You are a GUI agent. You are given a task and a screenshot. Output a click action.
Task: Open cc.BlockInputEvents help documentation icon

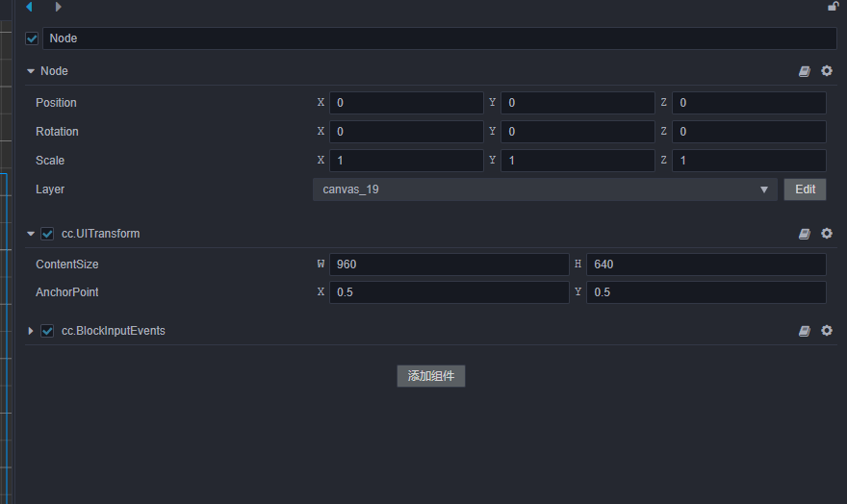click(x=805, y=331)
